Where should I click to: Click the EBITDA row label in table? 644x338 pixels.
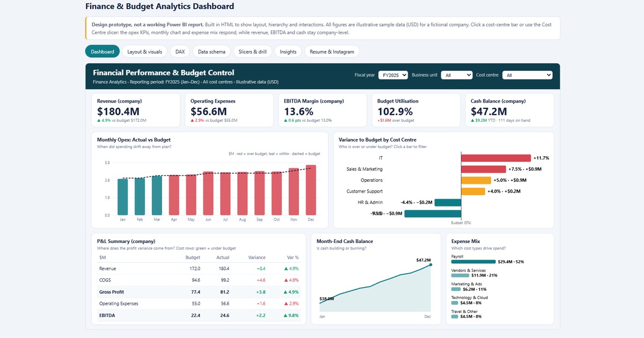(107, 315)
